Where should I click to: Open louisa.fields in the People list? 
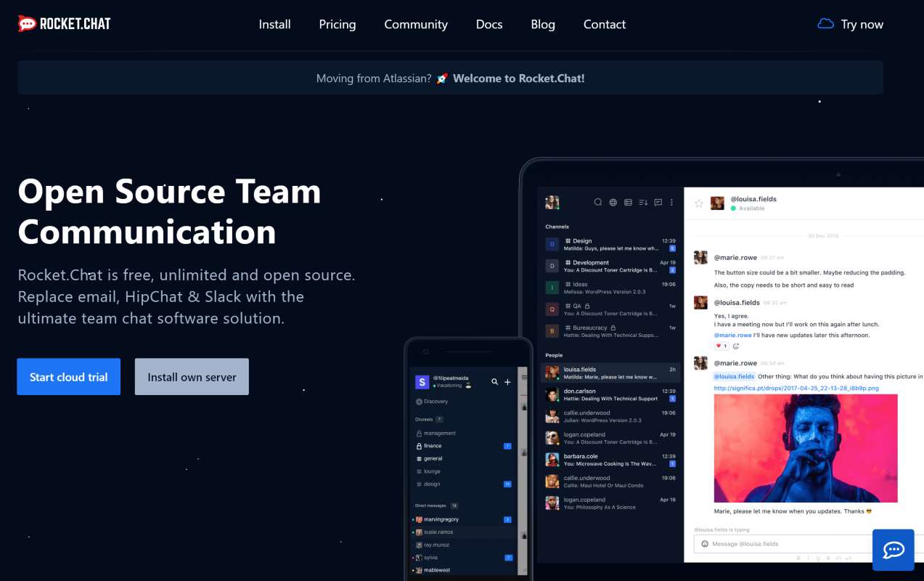[611, 373]
